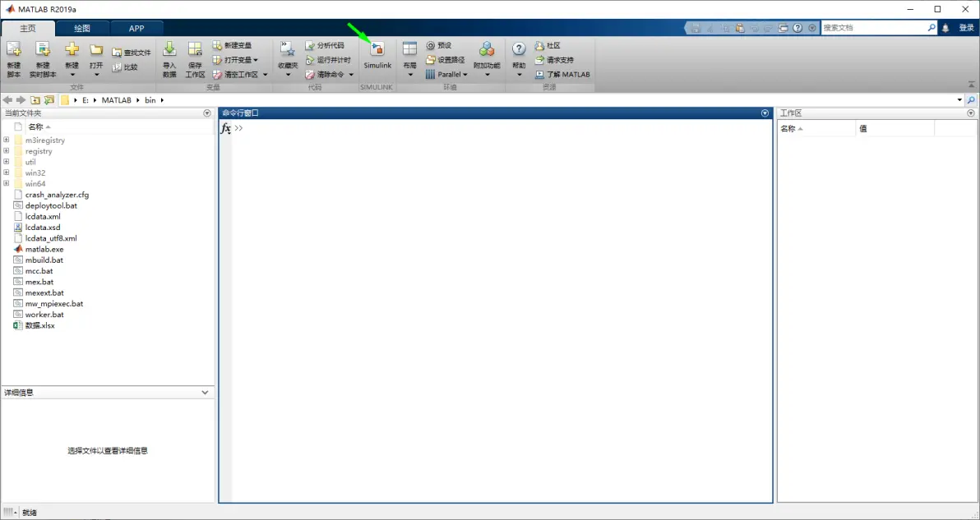Open the 新建 yellow plus menu
980x520 pixels.
click(72, 59)
